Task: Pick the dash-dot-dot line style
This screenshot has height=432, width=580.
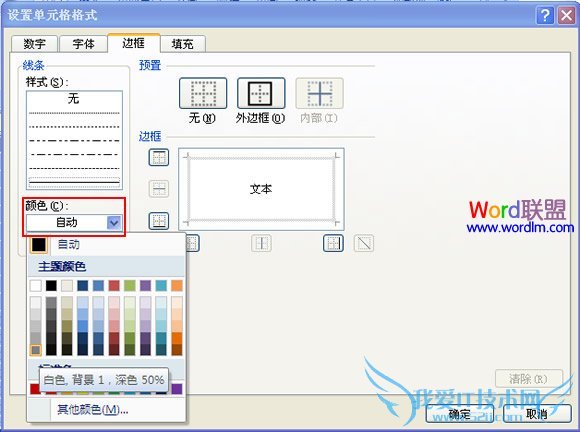Action: [74, 141]
